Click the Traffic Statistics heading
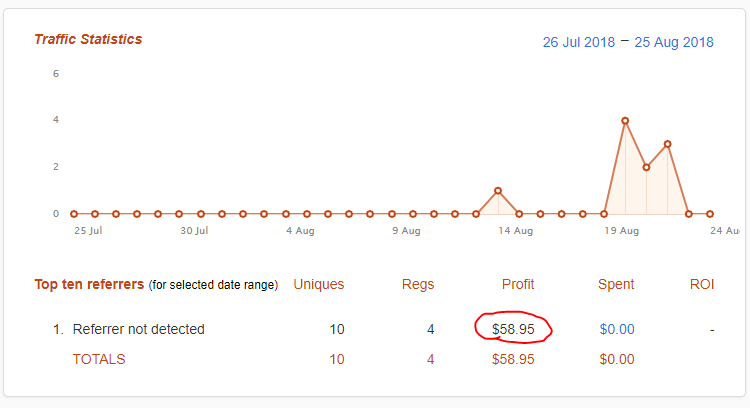Screen dimensions: 750x408 pos(88,40)
